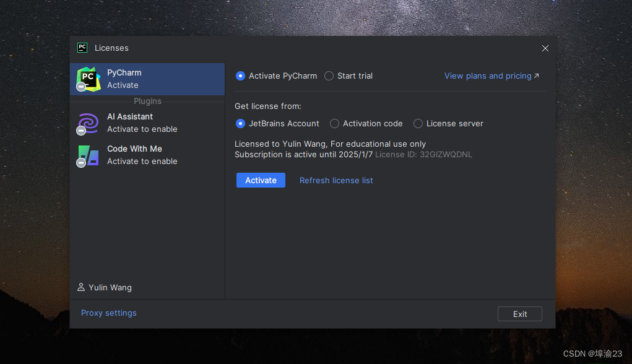The image size is (632, 364).
Task: Click the user profile icon beside Yulin Wang
Action: click(x=81, y=287)
